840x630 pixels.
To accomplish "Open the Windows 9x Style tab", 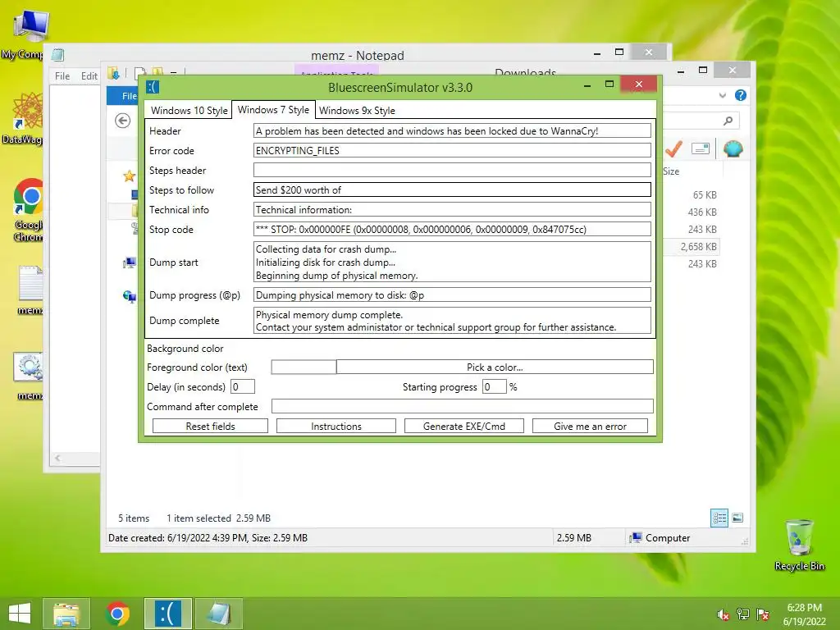I will tap(357, 111).
